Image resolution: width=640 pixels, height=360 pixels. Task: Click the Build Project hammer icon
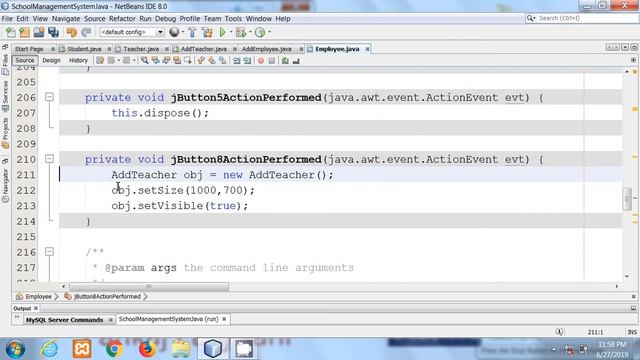192,32
